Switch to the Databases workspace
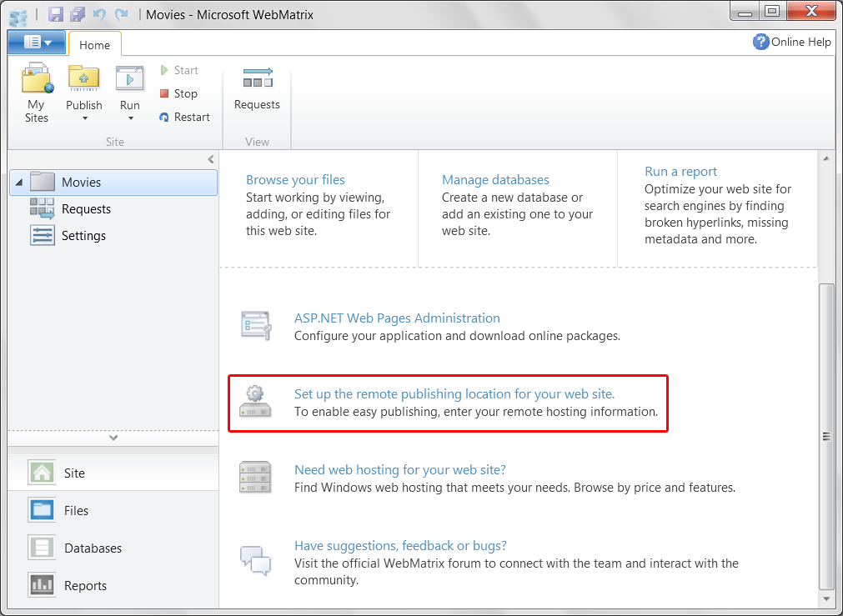This screenshot has width=843, height=616. (x=113, y=548)
